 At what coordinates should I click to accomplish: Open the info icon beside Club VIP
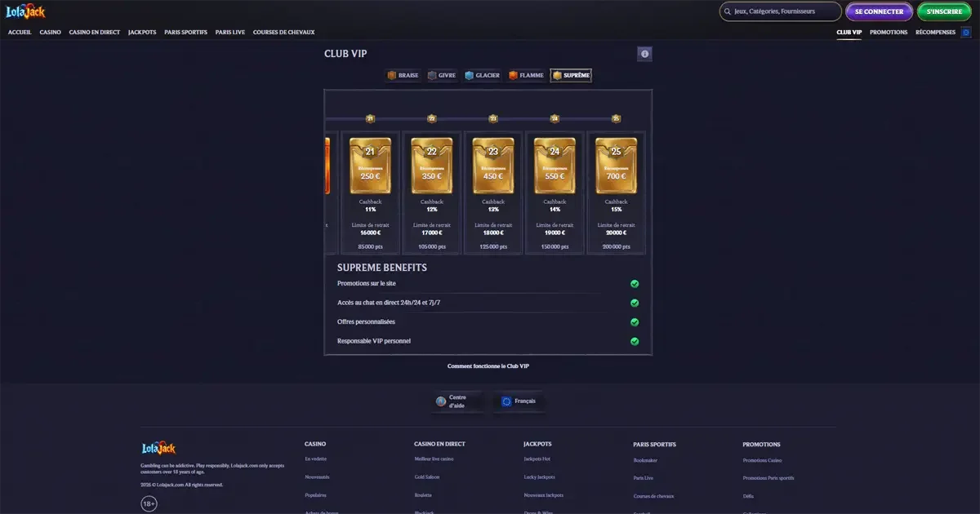point(644,54)
